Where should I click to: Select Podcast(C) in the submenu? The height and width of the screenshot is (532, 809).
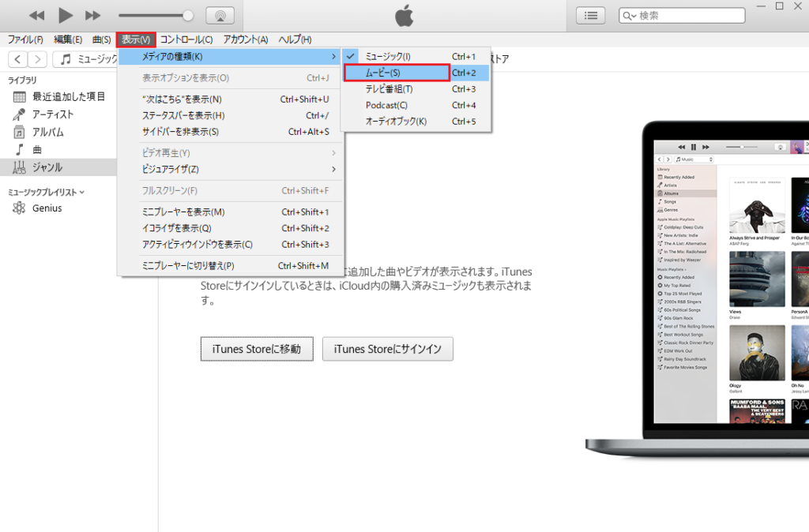[416, 105]
